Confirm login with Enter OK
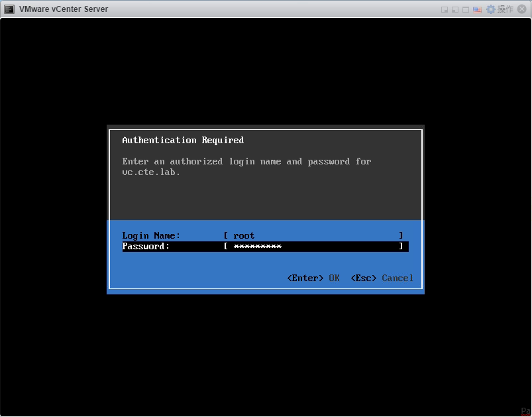 coord(313,278)
